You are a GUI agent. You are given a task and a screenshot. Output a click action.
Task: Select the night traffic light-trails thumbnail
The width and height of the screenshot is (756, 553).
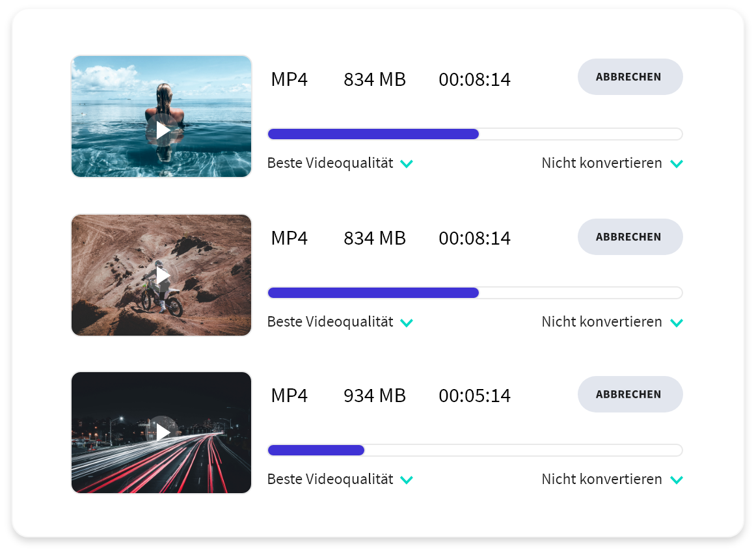(161, 433)
